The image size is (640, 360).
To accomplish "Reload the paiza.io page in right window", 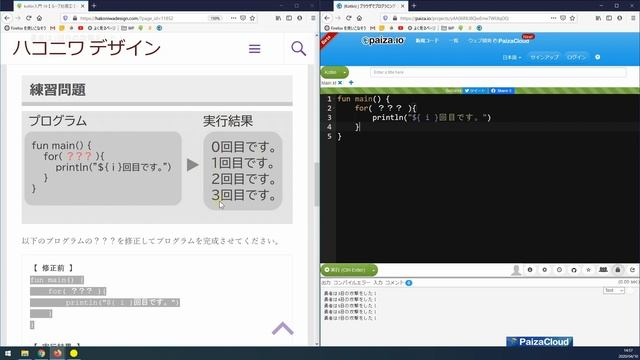I will [x=349, y=18].
